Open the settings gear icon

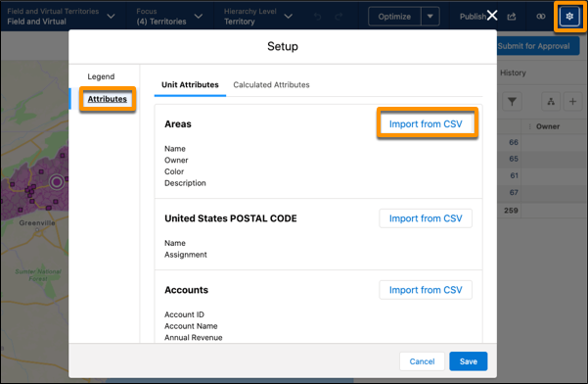coord(569,17)
